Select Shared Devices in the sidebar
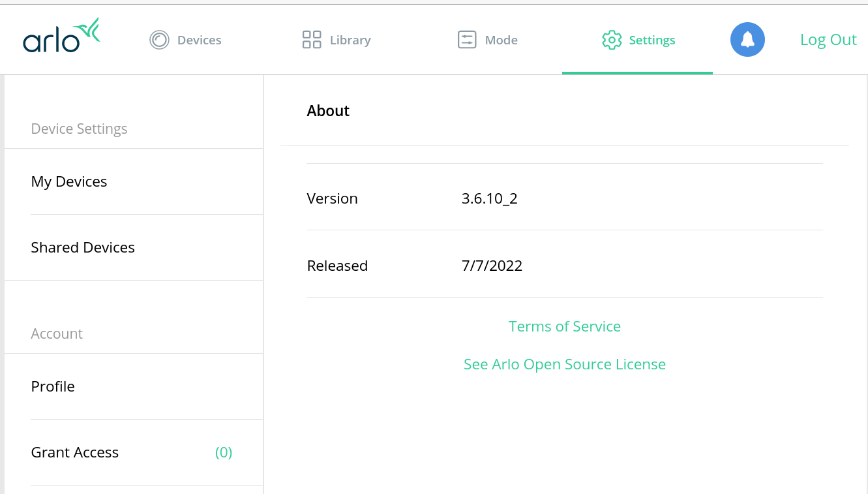This screenshot has height=494, width=868. [83, 247]
